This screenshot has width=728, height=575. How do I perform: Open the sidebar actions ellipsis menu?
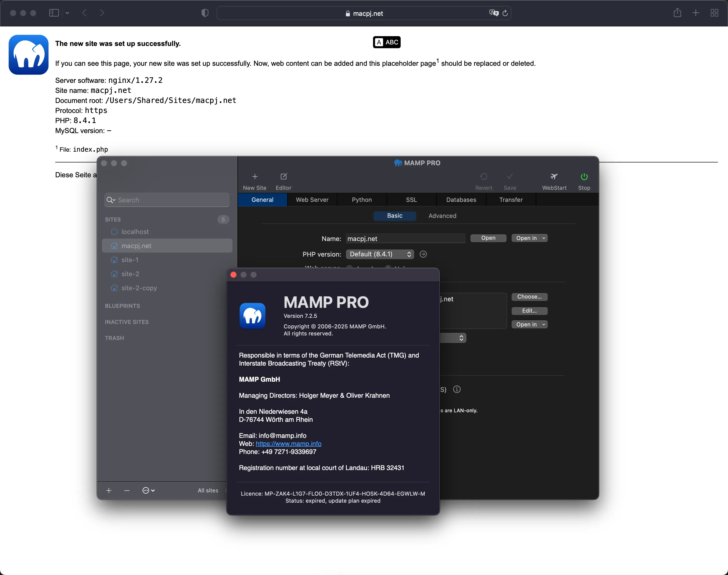pos(148,490)
